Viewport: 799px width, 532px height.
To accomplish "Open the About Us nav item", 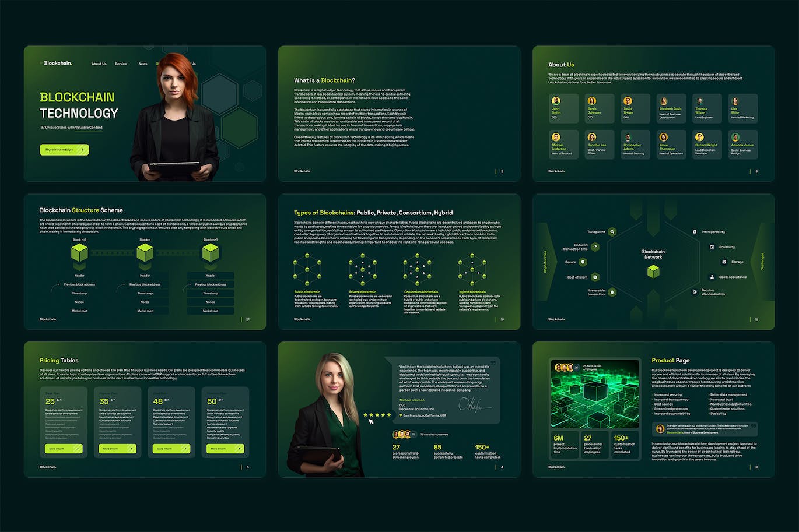I will 99,64.
